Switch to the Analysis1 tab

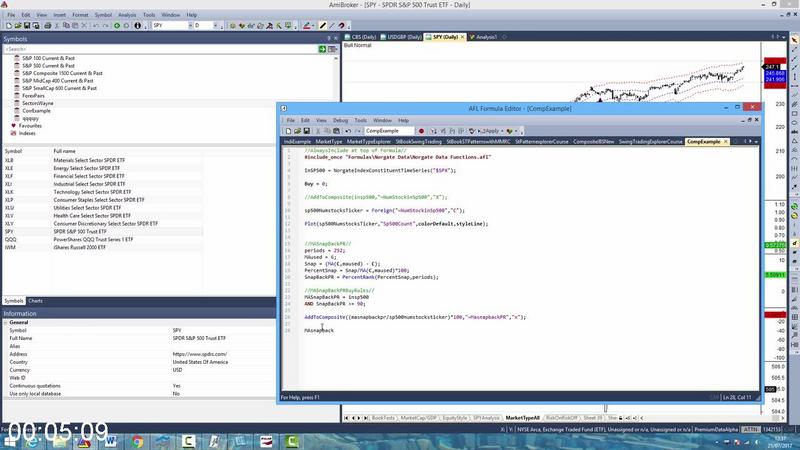tap(483, 37)
